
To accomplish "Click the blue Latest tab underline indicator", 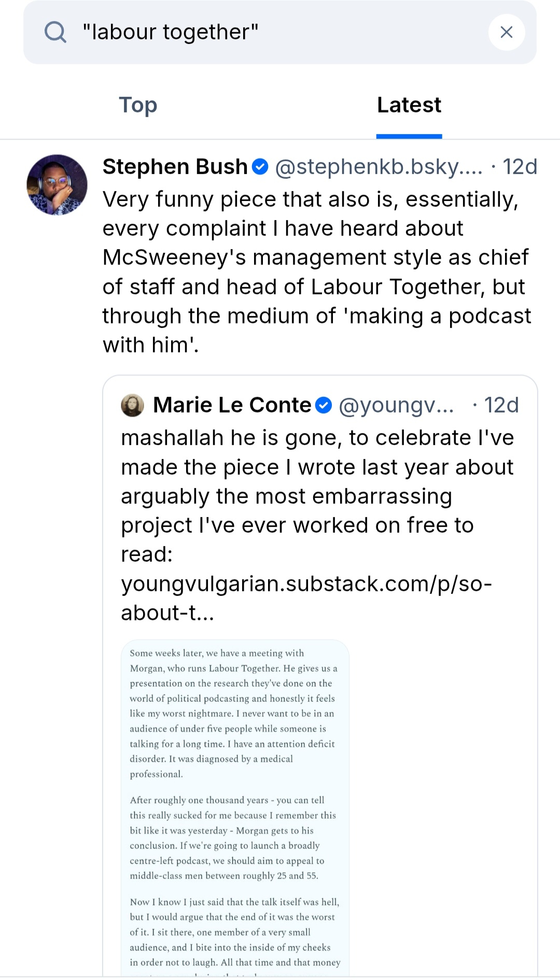I will 409,136.
